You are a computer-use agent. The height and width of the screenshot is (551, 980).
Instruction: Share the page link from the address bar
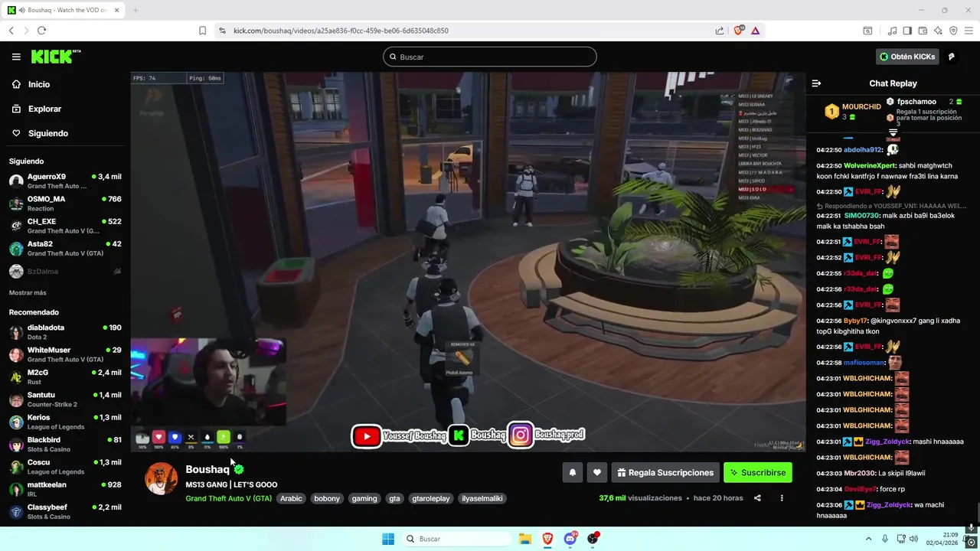[x=720, y=31]
